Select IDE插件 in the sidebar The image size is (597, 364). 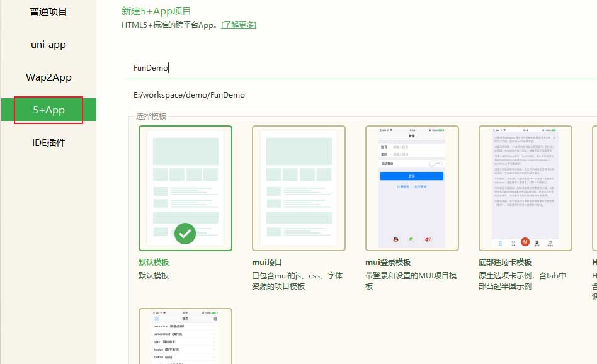tap(48, 142)
